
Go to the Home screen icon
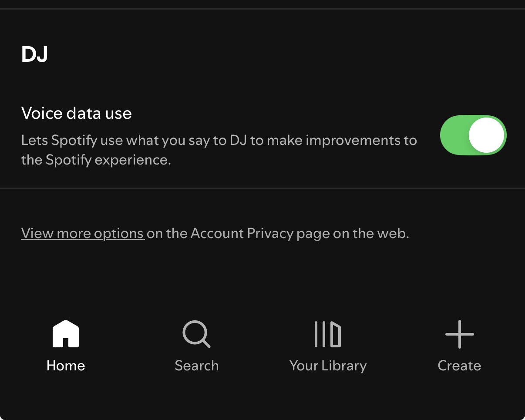pos(66,334)
